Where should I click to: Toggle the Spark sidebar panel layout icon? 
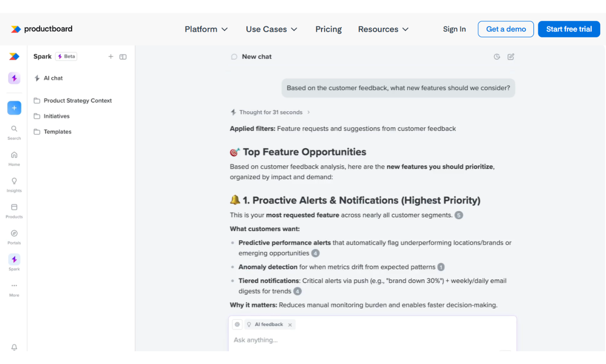[123, 56]
